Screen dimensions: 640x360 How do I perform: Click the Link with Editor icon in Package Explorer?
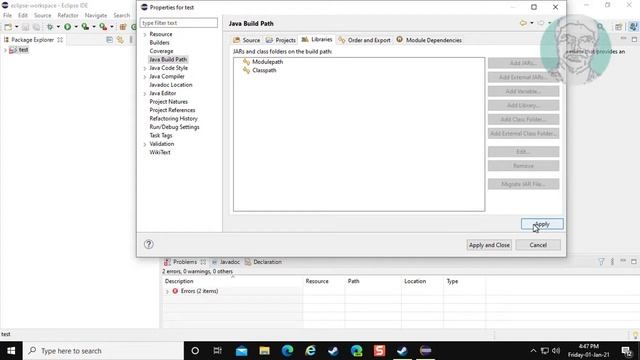pos(120,40)
